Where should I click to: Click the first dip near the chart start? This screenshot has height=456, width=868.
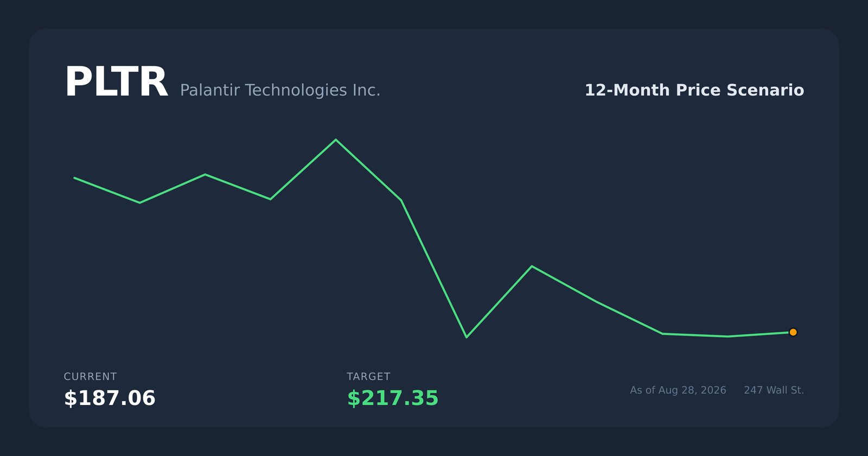pyautogui.click(x=139, y=202)
